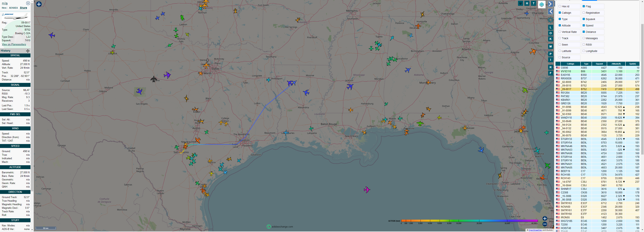This screenshot has height=232, width=644.
Task: Click the L map button
Action: point(551,27)
